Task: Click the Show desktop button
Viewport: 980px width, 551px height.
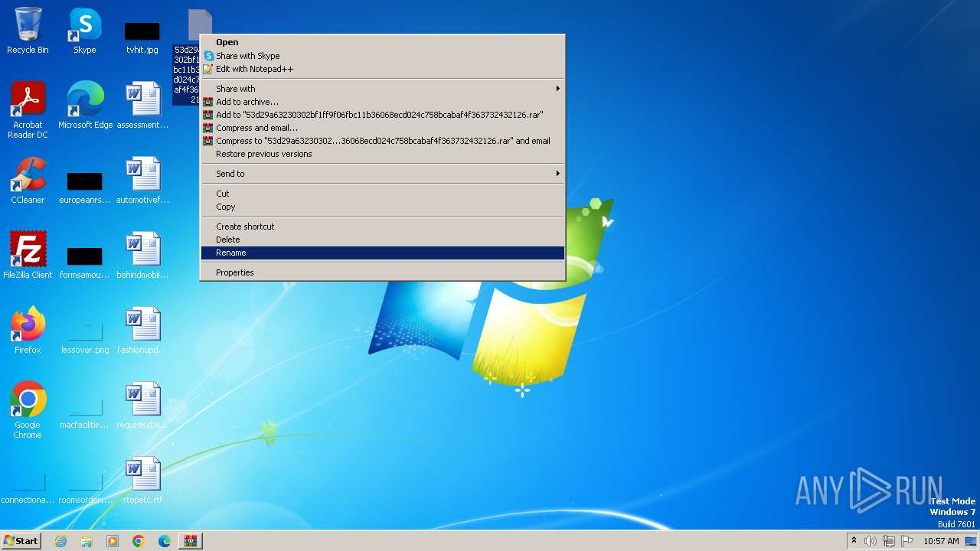Action: (972, 541)
